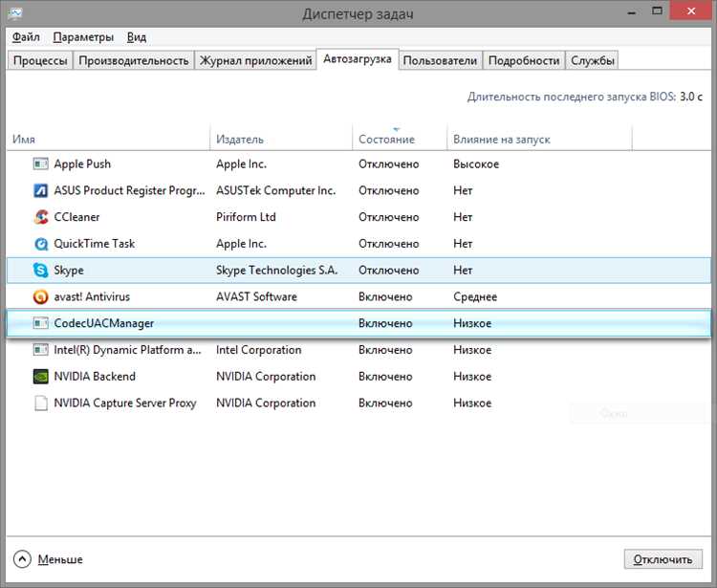The height and width of the screenshot is (588, 717).
Task: Click the CCleaner icon
Action: coord(41,217)
